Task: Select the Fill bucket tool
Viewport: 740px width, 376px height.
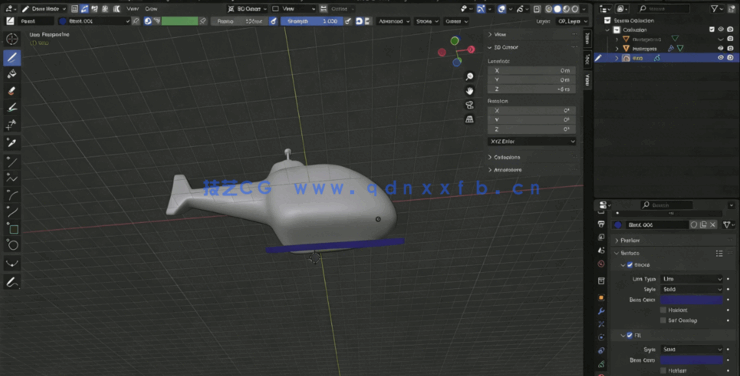Action: [x=12, y=74]
